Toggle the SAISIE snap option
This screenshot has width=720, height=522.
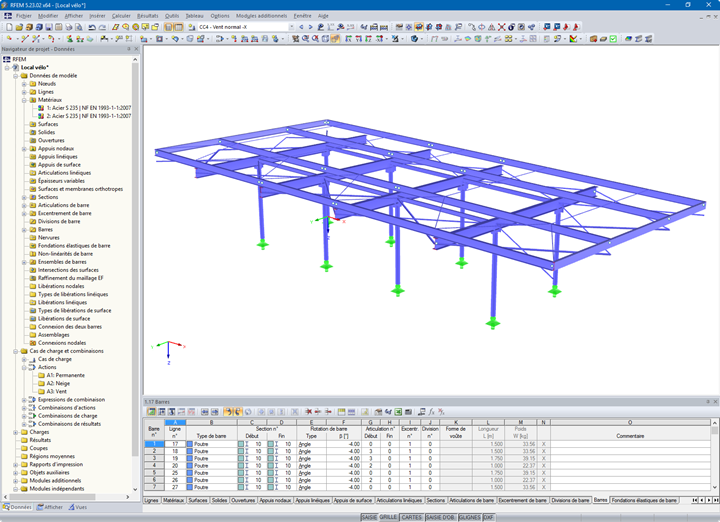click(369, 517)
